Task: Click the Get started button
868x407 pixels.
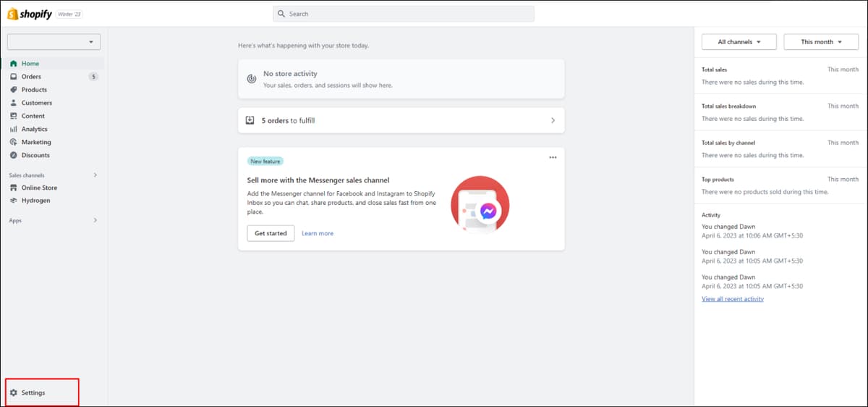Action: point(271,233)
